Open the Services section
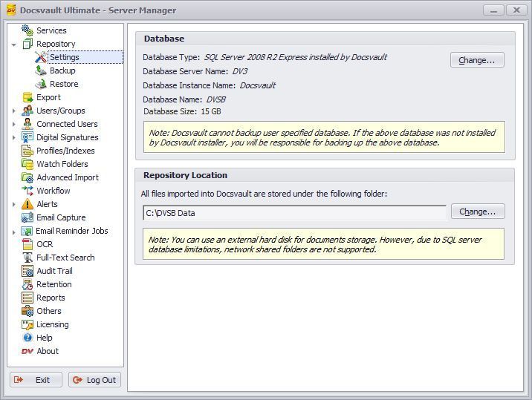 (x=51, y=30)
